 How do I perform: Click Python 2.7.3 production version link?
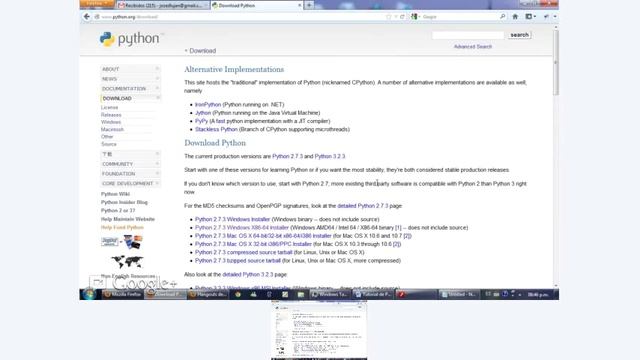click(x=287, y=156)
